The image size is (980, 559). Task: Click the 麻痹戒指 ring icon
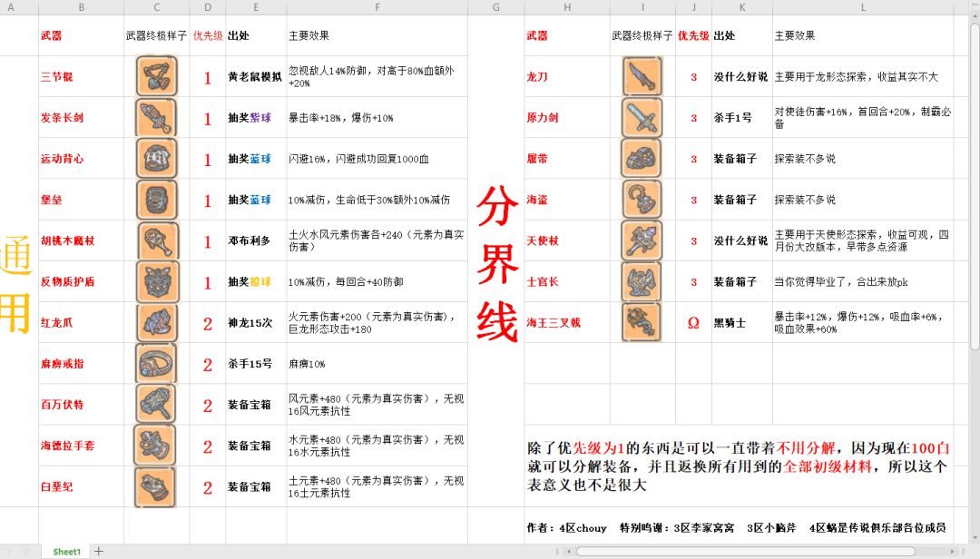[x=156, y=364]
